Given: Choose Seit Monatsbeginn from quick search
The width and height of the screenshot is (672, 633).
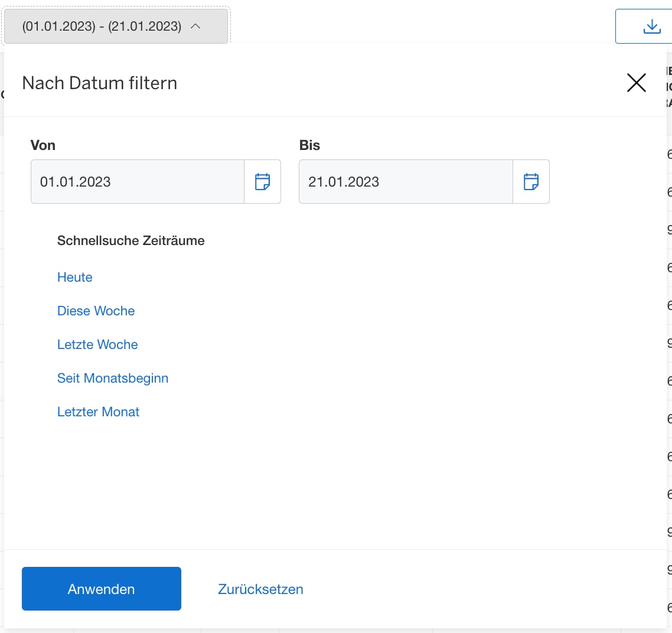Looking at the screenshot, I should (113, 378).
